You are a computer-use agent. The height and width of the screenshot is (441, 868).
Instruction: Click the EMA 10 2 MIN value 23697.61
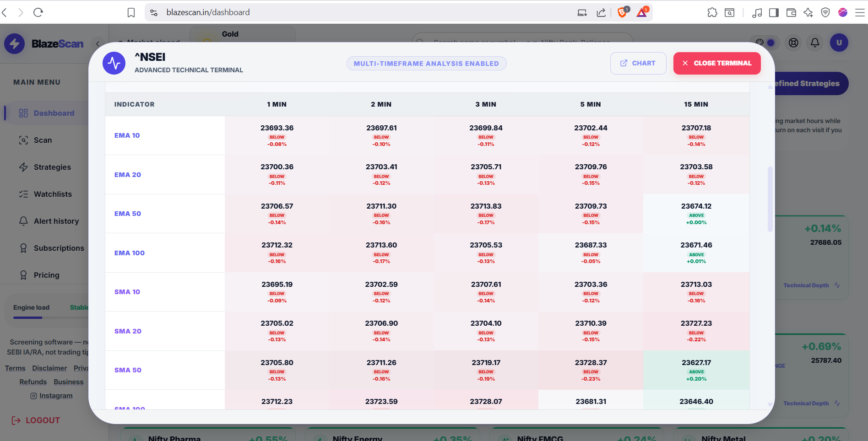[381, 128]
